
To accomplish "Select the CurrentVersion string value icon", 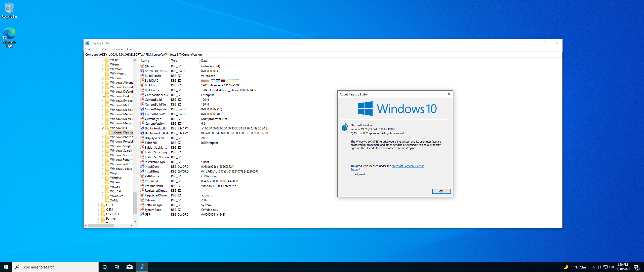I will pos(142,124).
